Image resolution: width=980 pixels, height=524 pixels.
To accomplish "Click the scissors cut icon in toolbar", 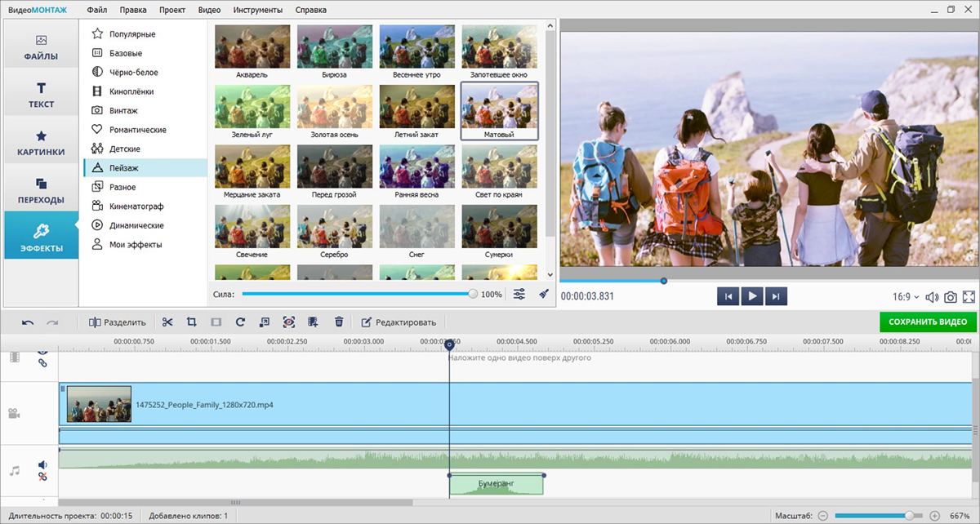I will point(167,322).
